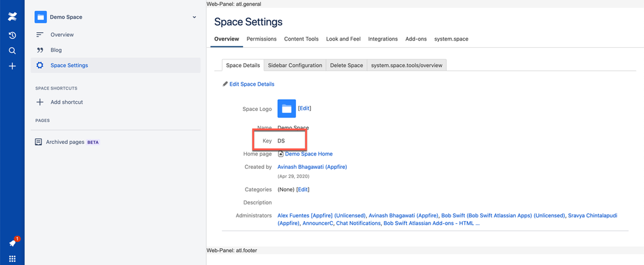644x265 pixels.
Task: Click the Confluence logo icon
Action: 12,19
